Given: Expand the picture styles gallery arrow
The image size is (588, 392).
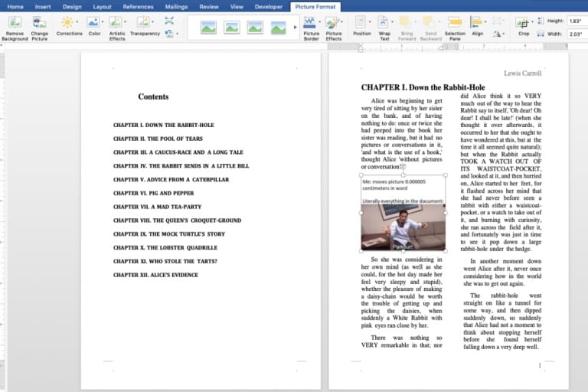Looking at the screenshot, I should 295,27.
